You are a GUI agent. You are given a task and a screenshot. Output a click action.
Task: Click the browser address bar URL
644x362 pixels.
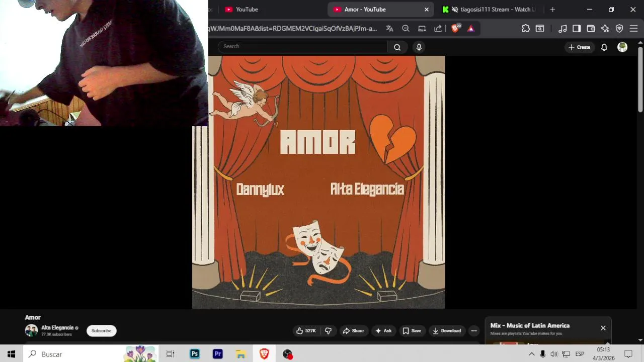293,29
